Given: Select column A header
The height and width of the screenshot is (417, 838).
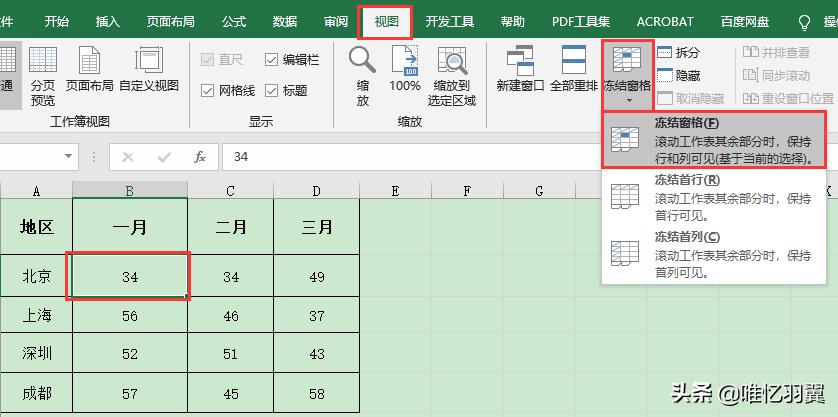Looking at the screenshot, I should [x=36, y=191].
